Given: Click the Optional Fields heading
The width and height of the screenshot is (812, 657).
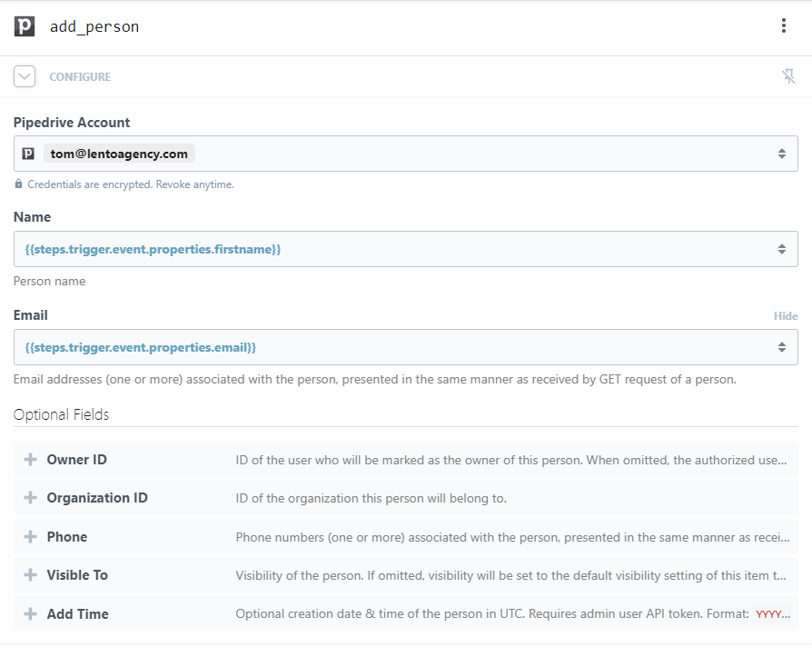Looking at the screenshot, I should pyautogui.click(x=61, y=414).
